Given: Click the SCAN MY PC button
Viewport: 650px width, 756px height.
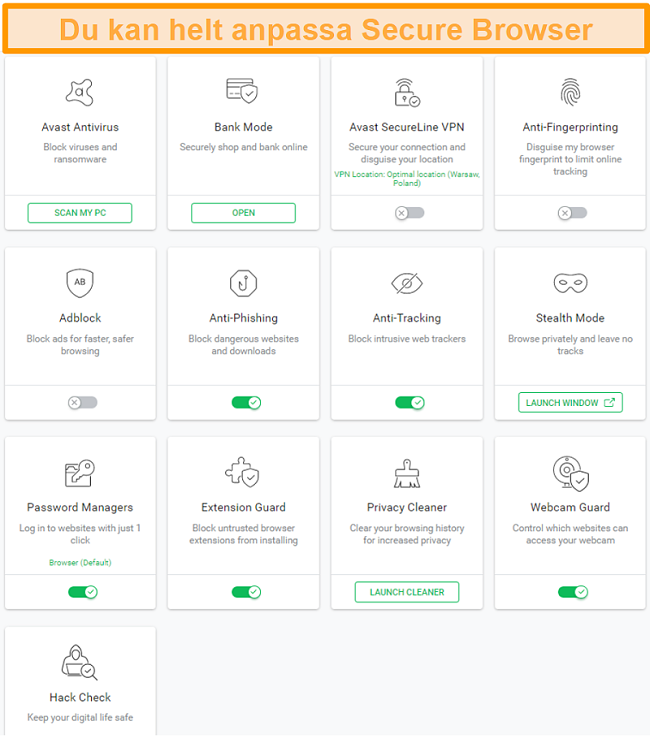Looking at the screenshot, I should pyautogui.click(x=80, y=213).
